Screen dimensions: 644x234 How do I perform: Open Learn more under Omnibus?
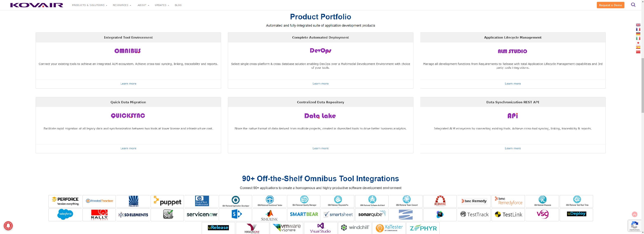[128, 83]
